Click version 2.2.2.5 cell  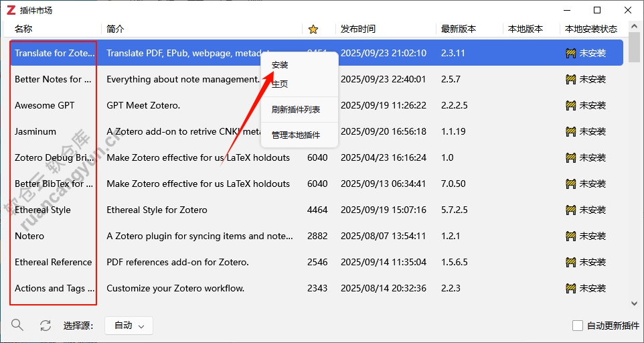[x=455, y=106]
